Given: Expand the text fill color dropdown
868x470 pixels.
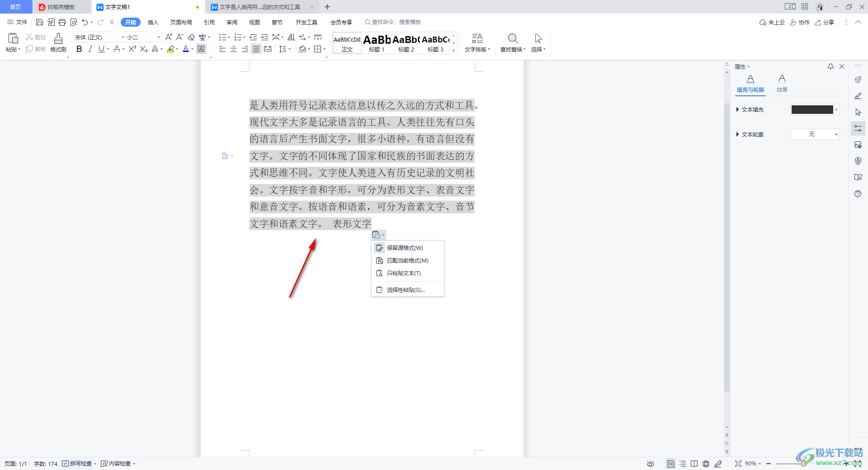Looking at the screenshot, I should [836, 109].
